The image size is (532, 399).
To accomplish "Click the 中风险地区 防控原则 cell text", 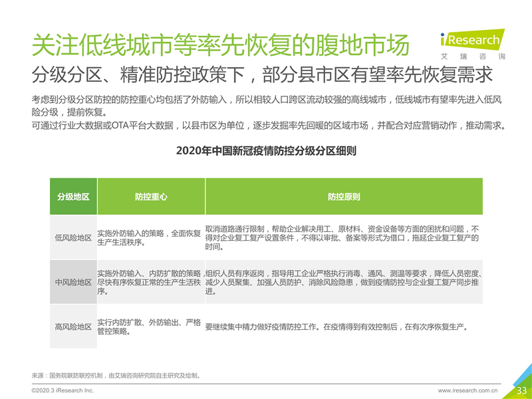I will (344, 283).
